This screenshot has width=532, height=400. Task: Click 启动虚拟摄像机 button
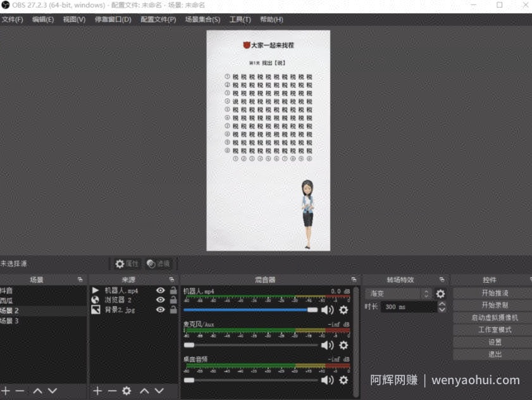point(495,318)
